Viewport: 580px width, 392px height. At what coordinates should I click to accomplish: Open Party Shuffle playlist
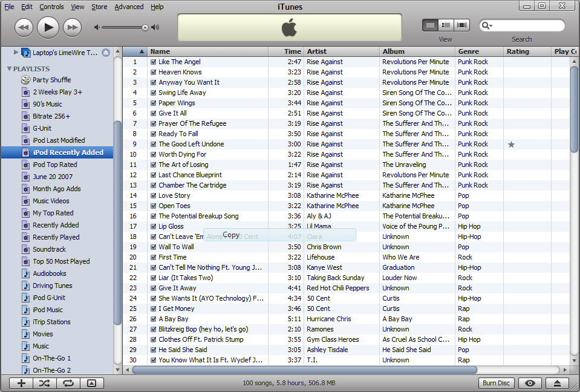pos(52,80)
